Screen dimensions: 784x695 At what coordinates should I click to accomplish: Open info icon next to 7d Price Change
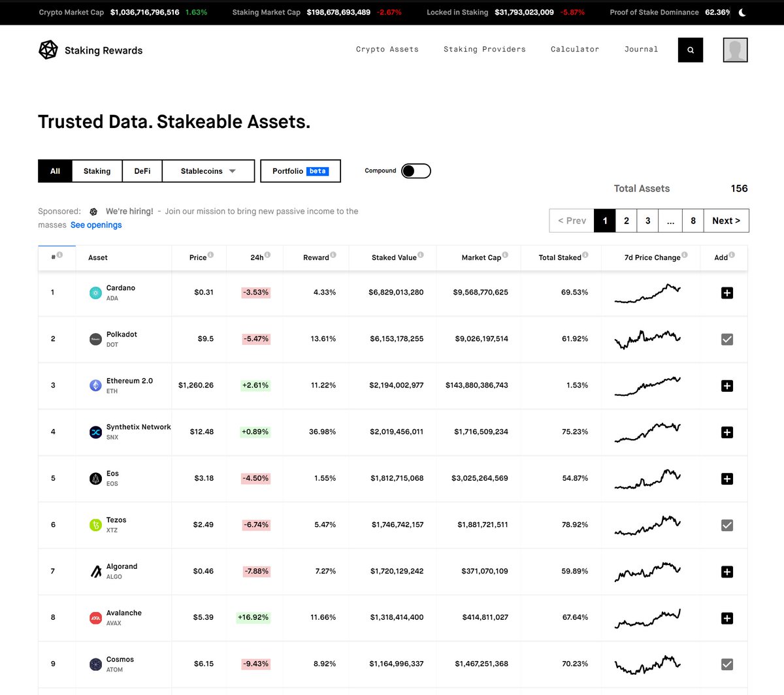click(x=684, y=255)
